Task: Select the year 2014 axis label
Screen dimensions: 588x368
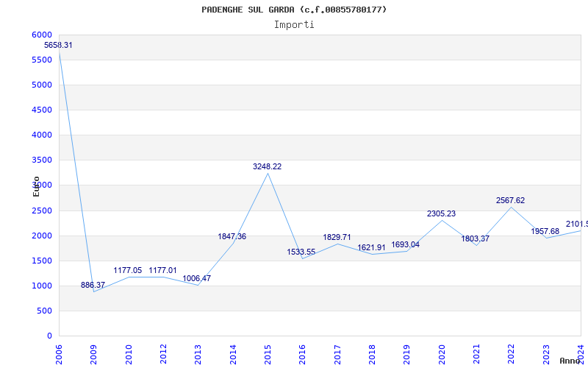Action: coord(233,354)
